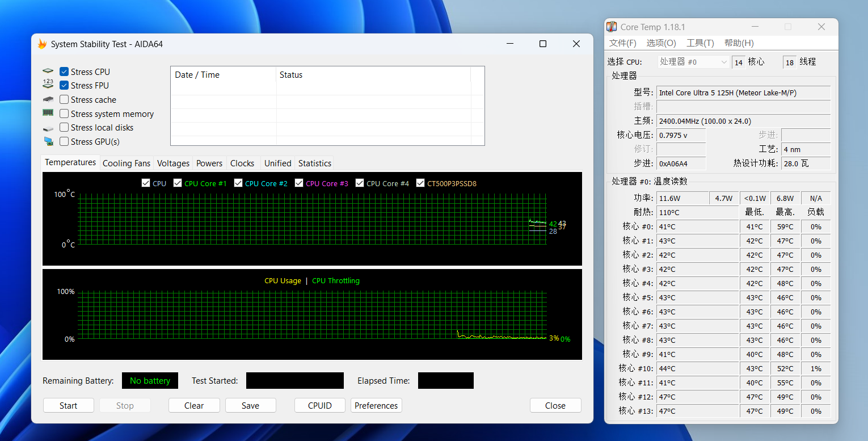Click the AIDA64 flame icon in title bar
The height and width of the screenshot is (441, 868).
42,44
